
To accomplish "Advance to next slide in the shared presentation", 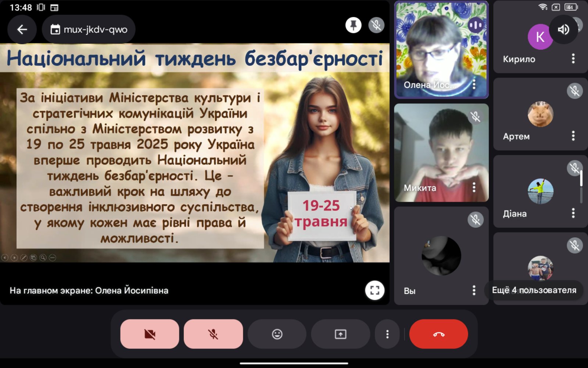I will (x=14, y=258).
